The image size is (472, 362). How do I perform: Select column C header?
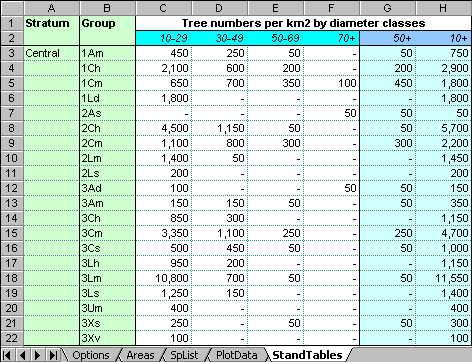[x=163, y=8]
